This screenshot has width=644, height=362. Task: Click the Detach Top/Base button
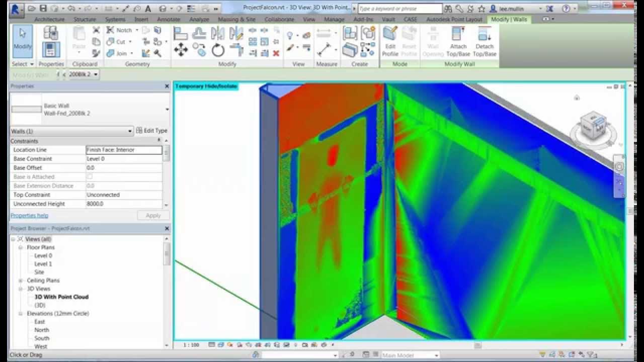tap(485, 42)
